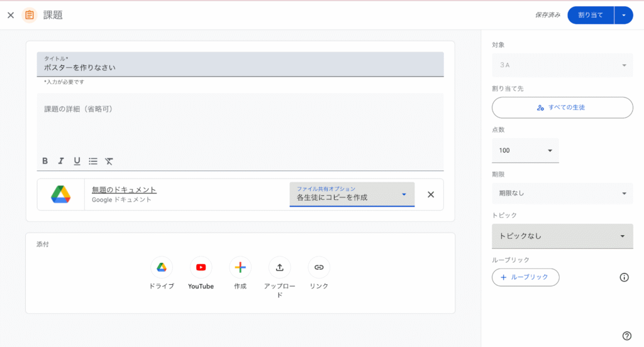
Task: Expand the 点数 points dropdown
Action: 525,150
